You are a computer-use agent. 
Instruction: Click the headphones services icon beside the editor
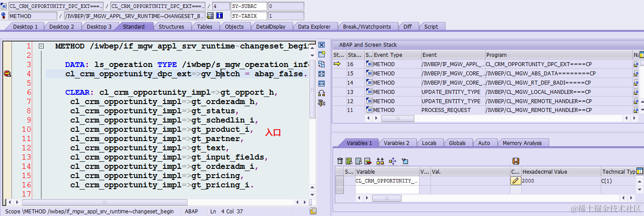click(x=322, y=93)
